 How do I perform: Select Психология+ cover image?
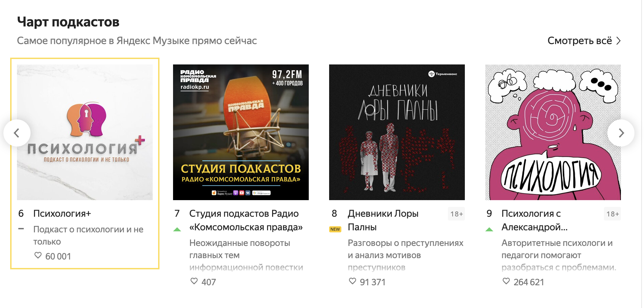click(x=85, y=132)
